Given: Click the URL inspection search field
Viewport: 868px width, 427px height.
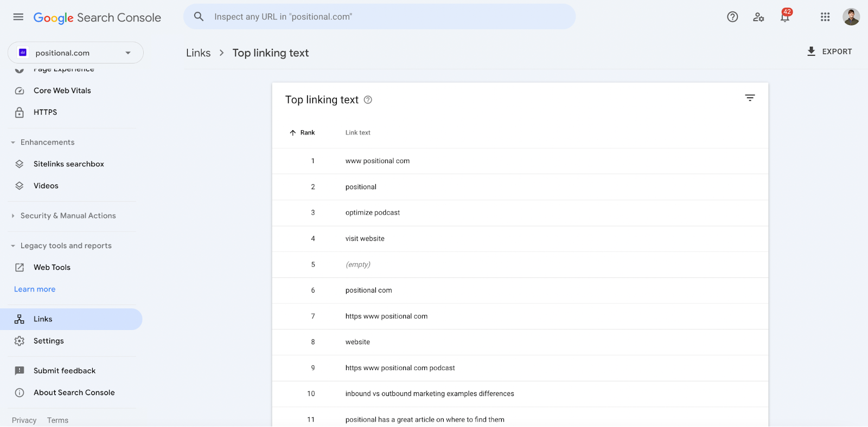Looking at the screenshot, I should pos(379,17).
